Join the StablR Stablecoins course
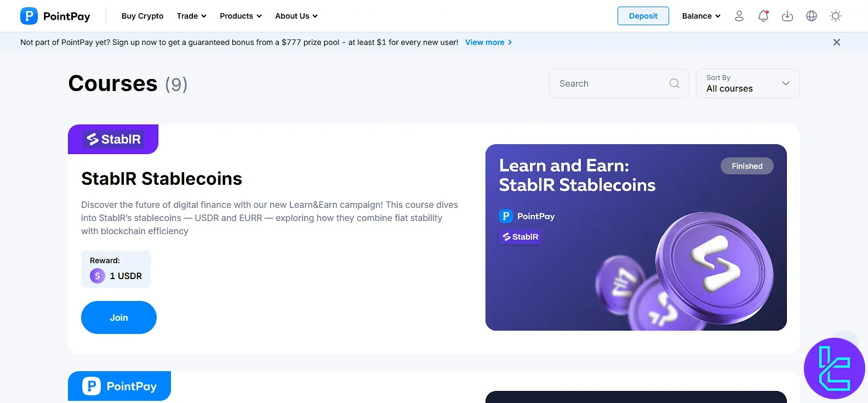868x403 pixels. (119, 317)
